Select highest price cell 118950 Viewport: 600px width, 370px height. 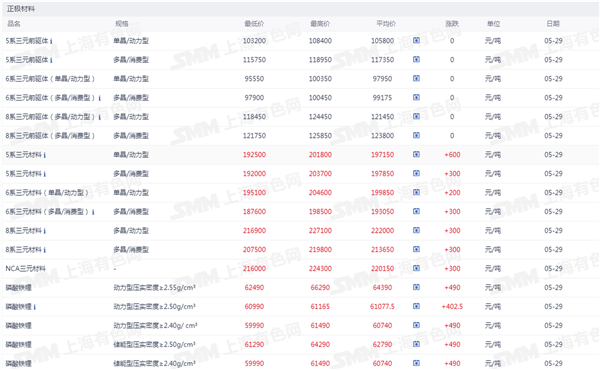(320, 60)
